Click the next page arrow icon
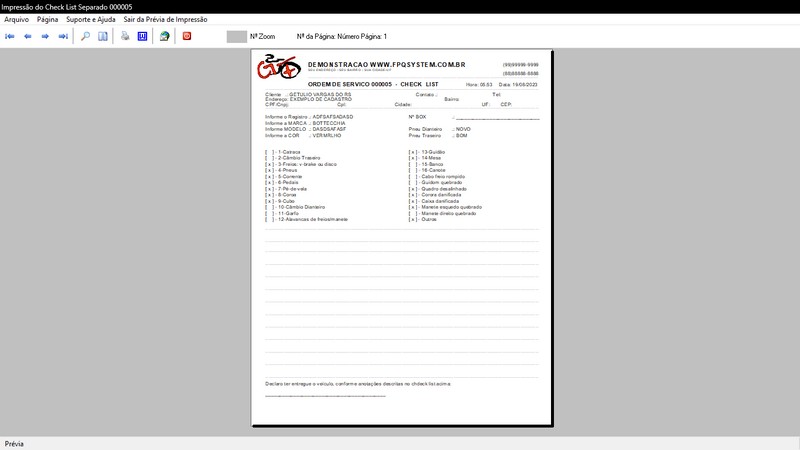The width and height of the screenshot is (800, 450). 45,36
